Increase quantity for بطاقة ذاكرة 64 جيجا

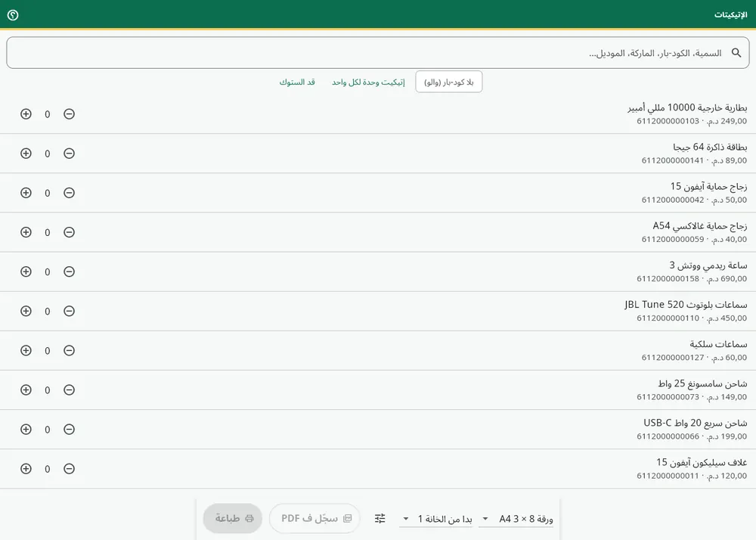(26, 154)
